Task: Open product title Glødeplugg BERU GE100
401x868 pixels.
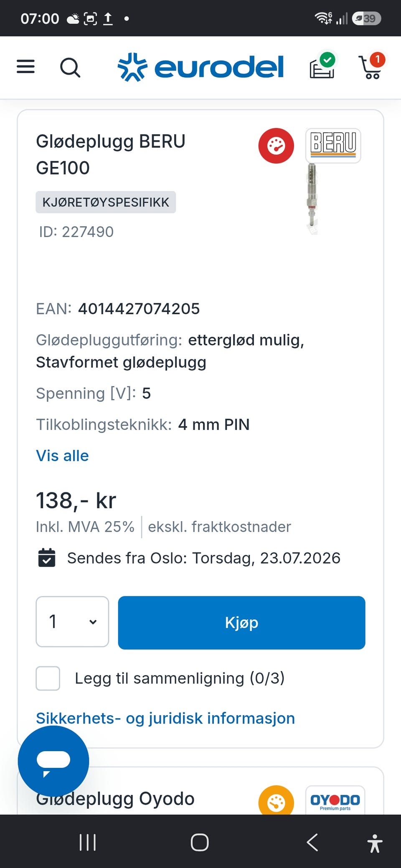Action: (111, 154)
